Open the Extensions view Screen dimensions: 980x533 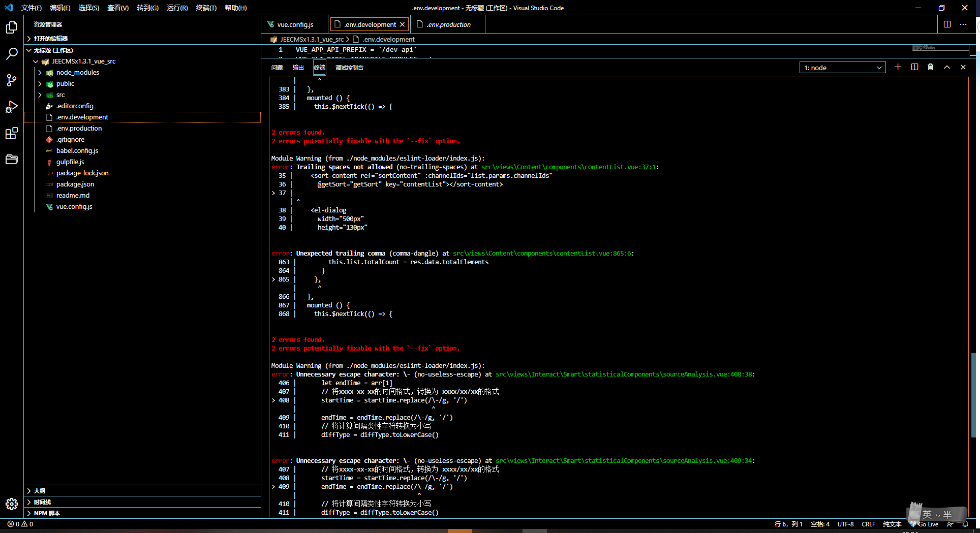[x=12, y=134]
